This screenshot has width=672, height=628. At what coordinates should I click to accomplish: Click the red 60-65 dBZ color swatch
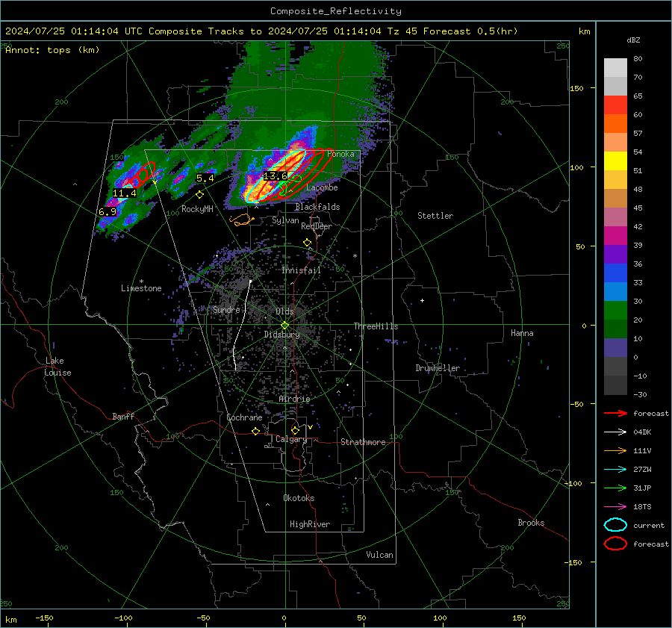click(615, 105)
